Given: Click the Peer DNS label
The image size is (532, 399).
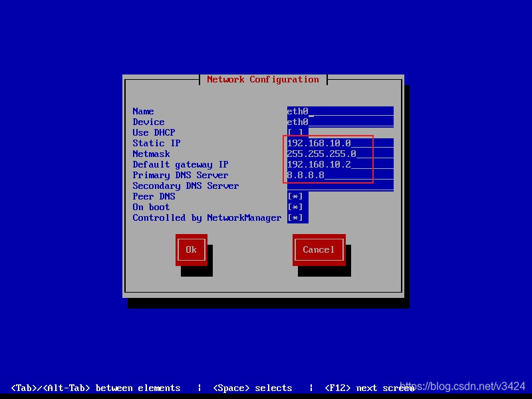Looking at the screenshot, I should (x=154, y=196).
